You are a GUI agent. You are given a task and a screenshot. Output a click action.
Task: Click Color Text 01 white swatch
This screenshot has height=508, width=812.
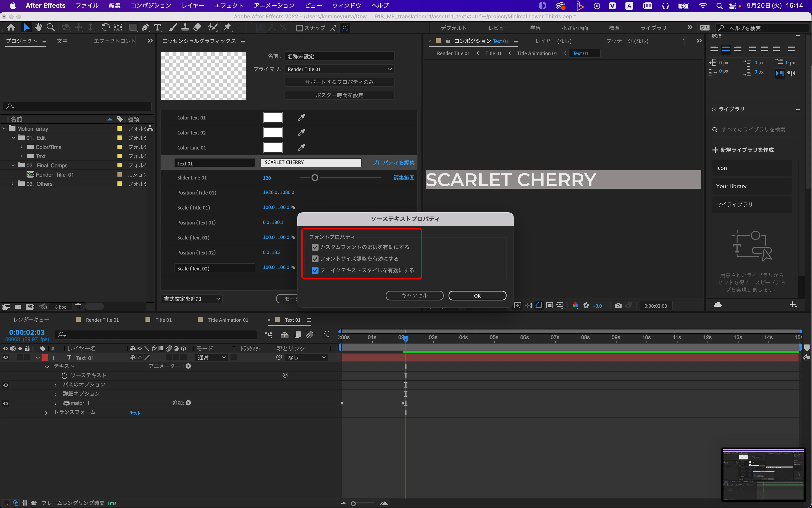(x=272, y=118)
